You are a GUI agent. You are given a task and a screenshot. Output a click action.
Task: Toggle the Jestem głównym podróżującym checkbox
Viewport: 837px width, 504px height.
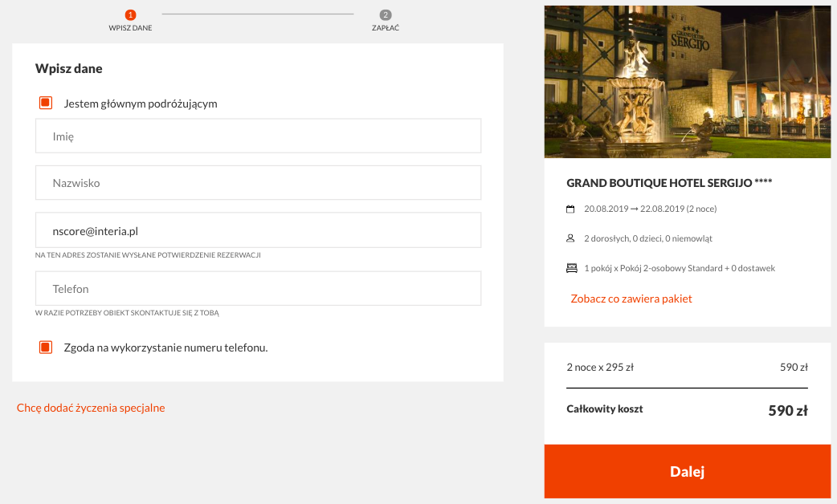46,103
